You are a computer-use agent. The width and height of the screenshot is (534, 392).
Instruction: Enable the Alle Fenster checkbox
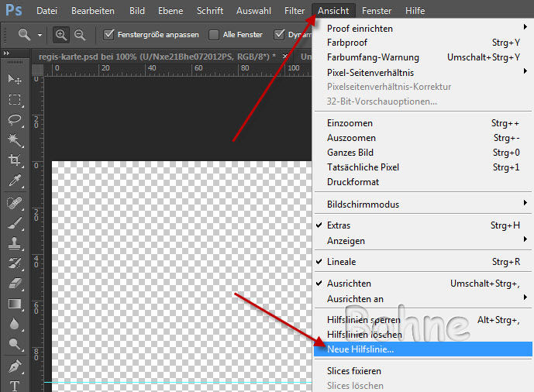click(x=214, y=35)
